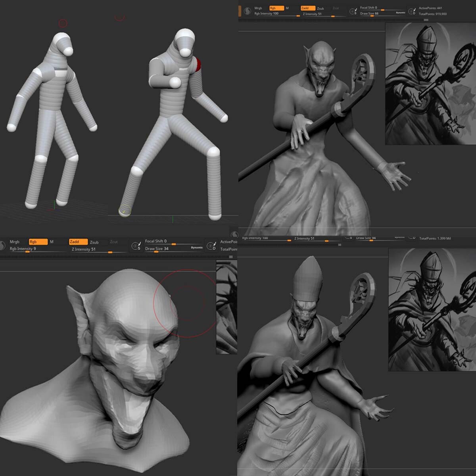Select the TotalPoints: 919,900 readout
476x476 pixels.
[x=433, y=14]
